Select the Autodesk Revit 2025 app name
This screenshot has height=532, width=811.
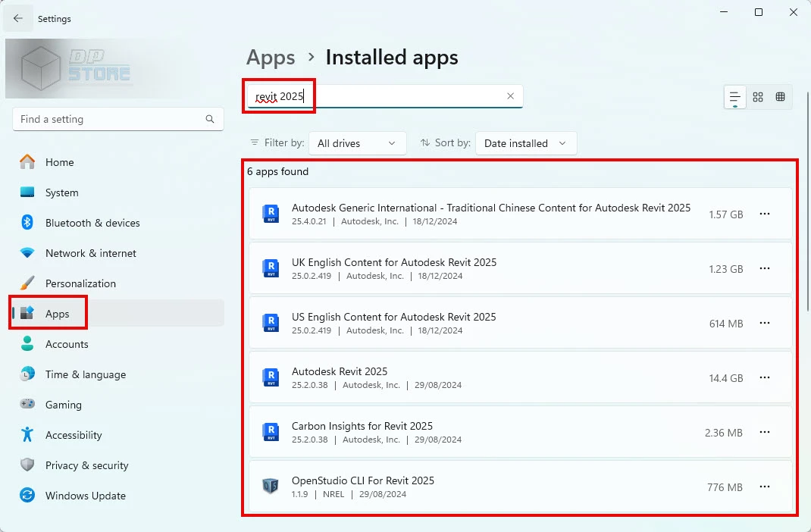coord(340,371)
